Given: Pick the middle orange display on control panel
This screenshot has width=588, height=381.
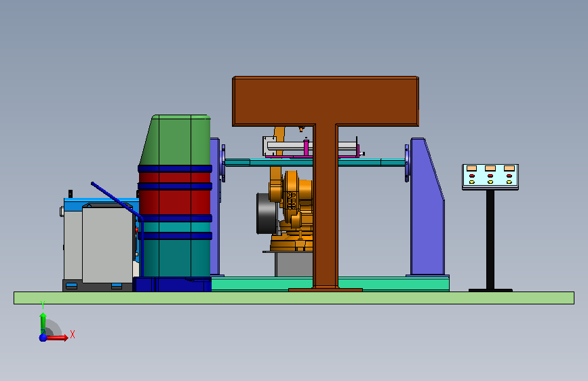Looking at the screenshot, I should (x=490, y=168).
